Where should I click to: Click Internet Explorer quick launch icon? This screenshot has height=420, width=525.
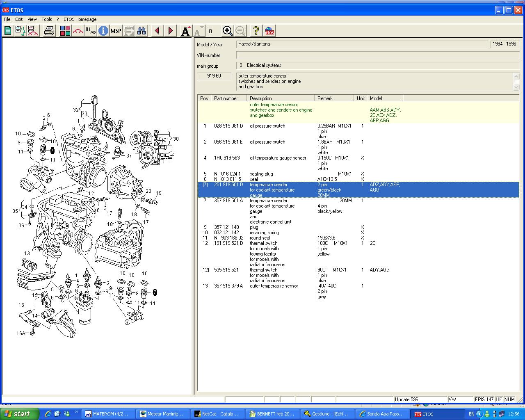pos(48,414)
